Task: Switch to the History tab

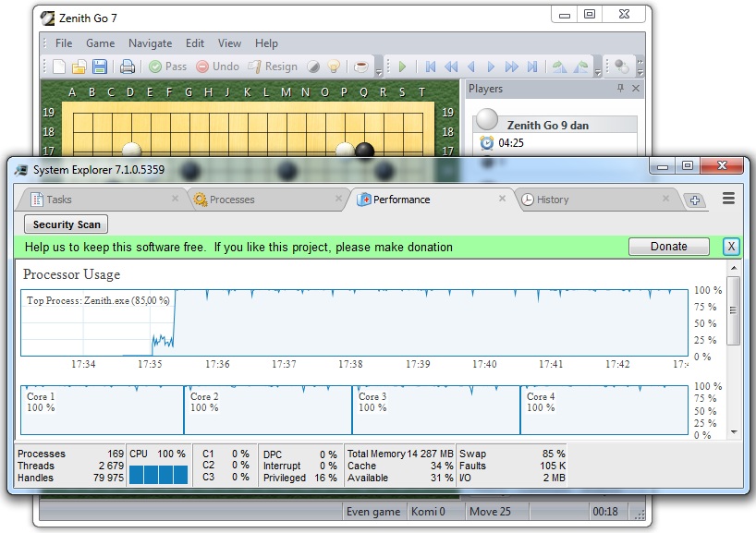Action: coord(553,200)
